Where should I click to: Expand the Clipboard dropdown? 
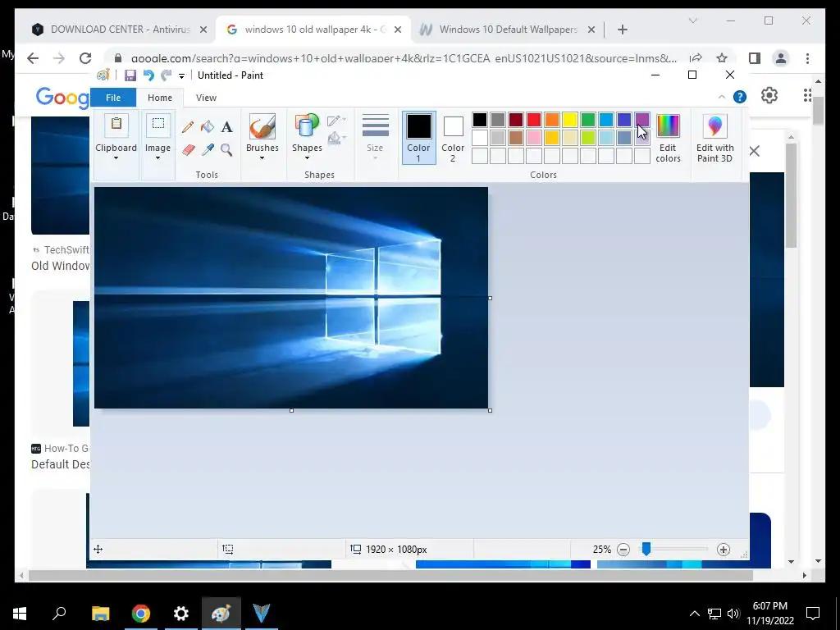(x=116, y=158)
